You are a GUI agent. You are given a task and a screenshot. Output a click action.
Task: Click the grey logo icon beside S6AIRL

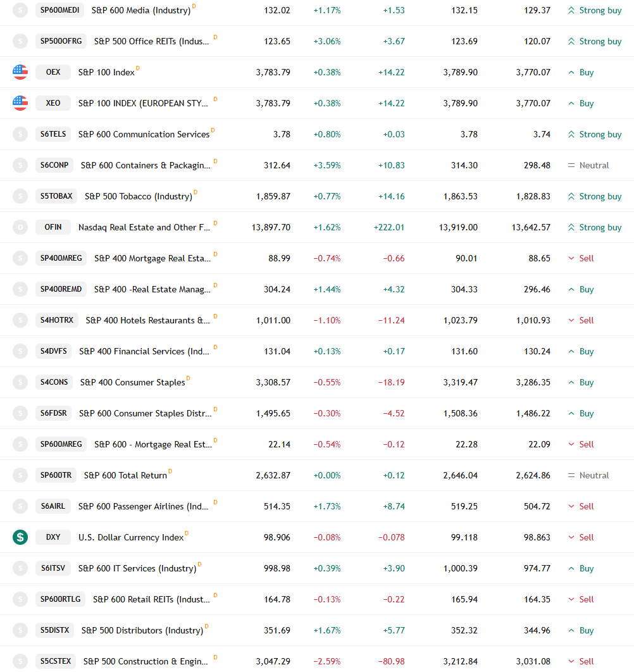coord(20,506)
